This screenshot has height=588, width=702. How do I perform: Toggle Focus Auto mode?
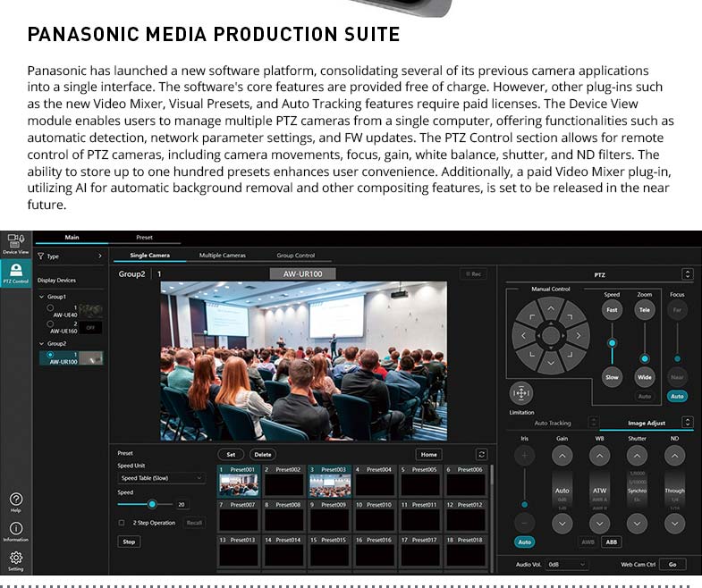point(677,396)
